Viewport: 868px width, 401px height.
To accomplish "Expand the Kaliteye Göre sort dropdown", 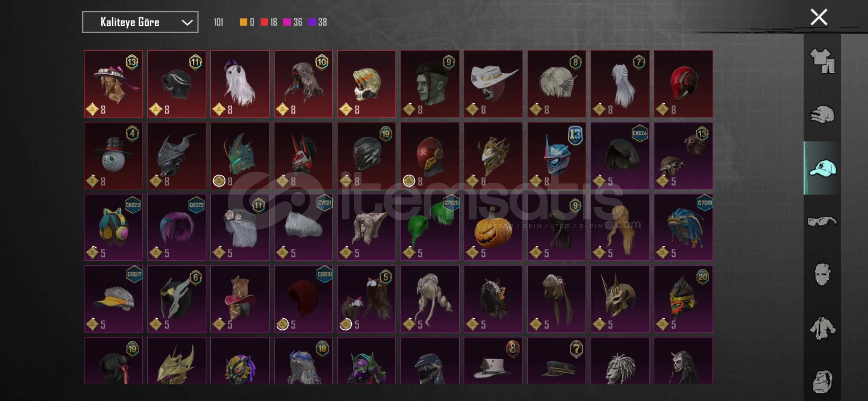I will 140,22.
